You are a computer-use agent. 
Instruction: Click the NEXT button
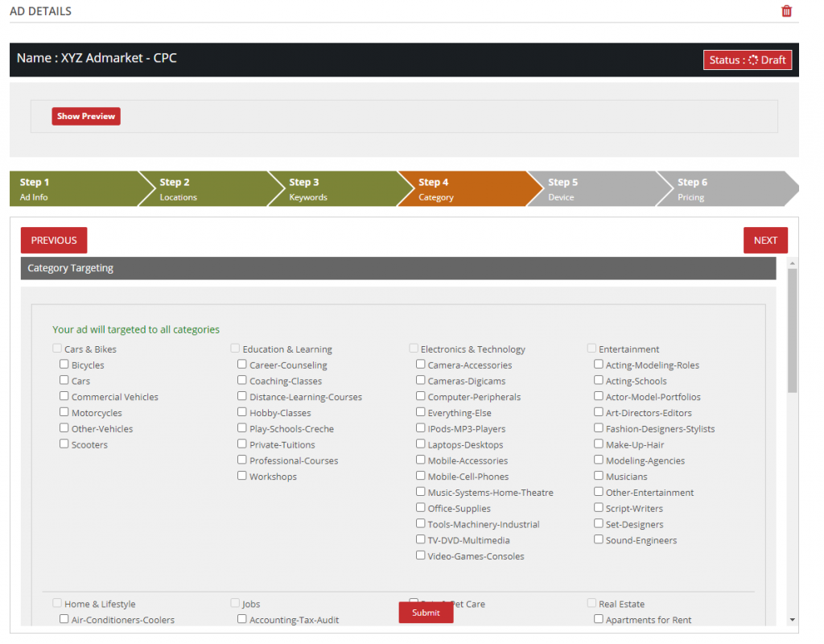click(x=765, y=240)
